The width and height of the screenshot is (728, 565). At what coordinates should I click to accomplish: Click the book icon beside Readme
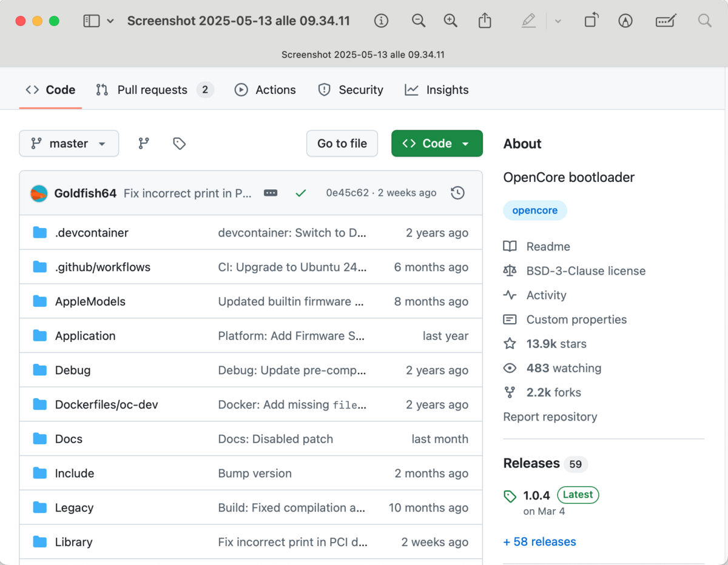click(x=510, y=247)
